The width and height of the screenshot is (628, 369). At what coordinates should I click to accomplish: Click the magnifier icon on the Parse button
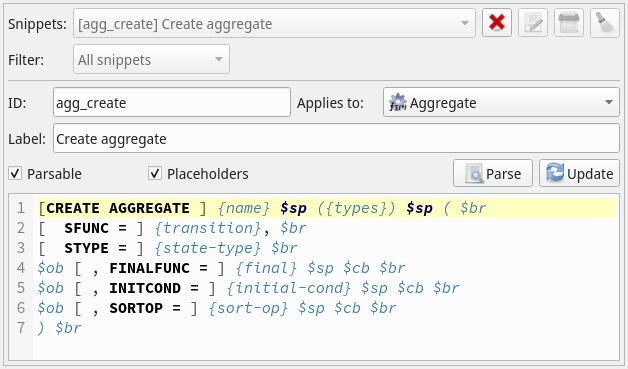coord(474,174)
